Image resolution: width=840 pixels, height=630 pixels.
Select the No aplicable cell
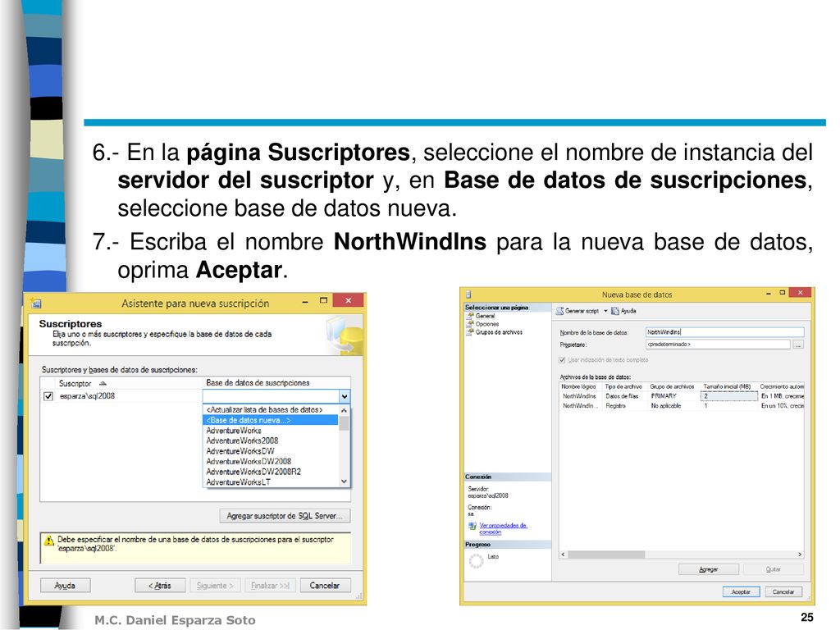pos(673,406)
